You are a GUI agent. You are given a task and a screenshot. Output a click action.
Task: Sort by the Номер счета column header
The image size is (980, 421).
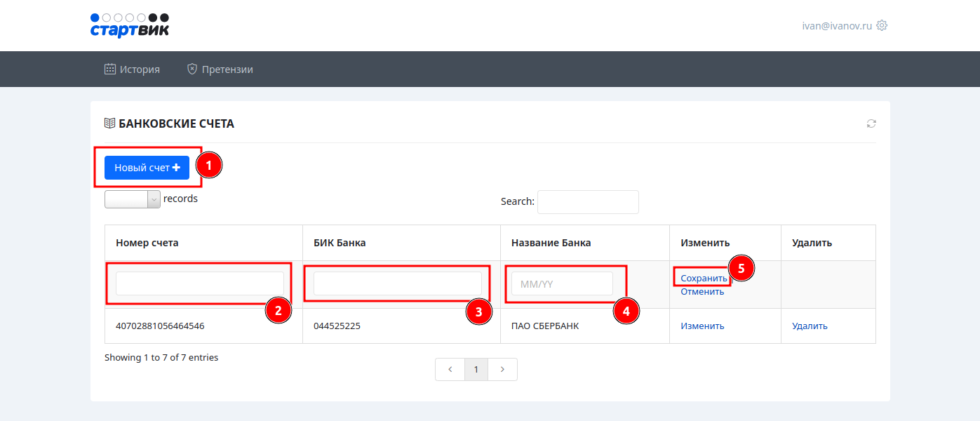tap(147, 243)
